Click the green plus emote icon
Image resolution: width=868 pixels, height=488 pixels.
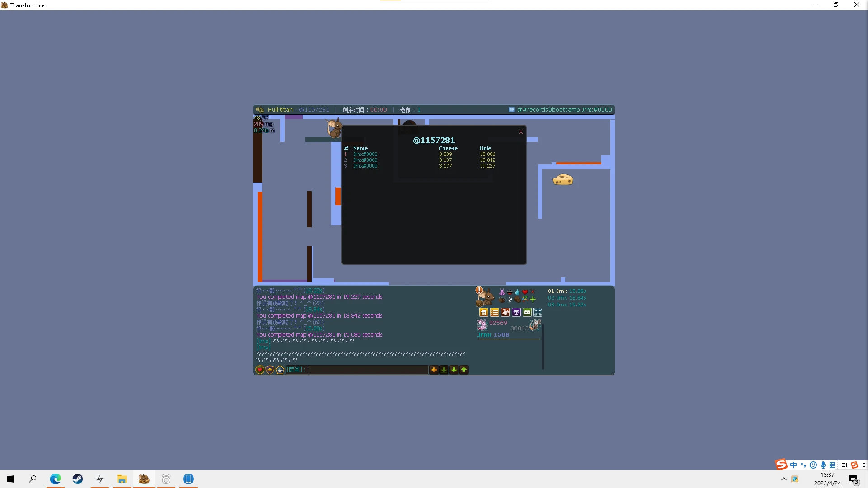pyautogui.click(x=533, y=299)
